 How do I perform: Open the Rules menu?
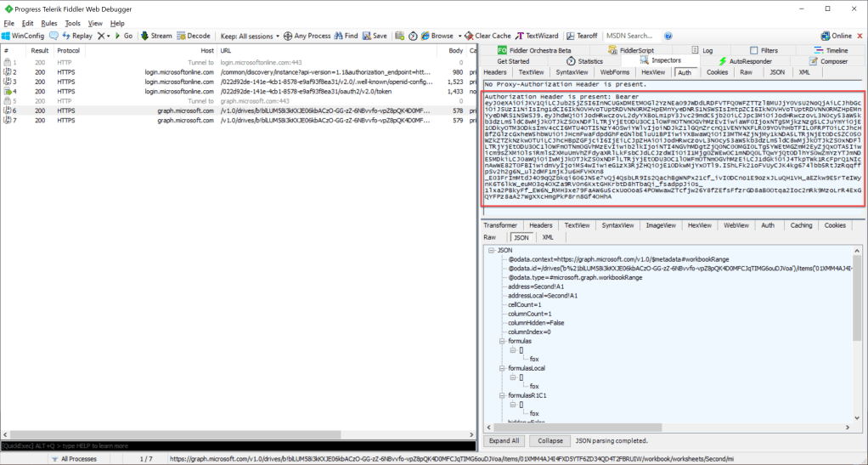(49, 23)
